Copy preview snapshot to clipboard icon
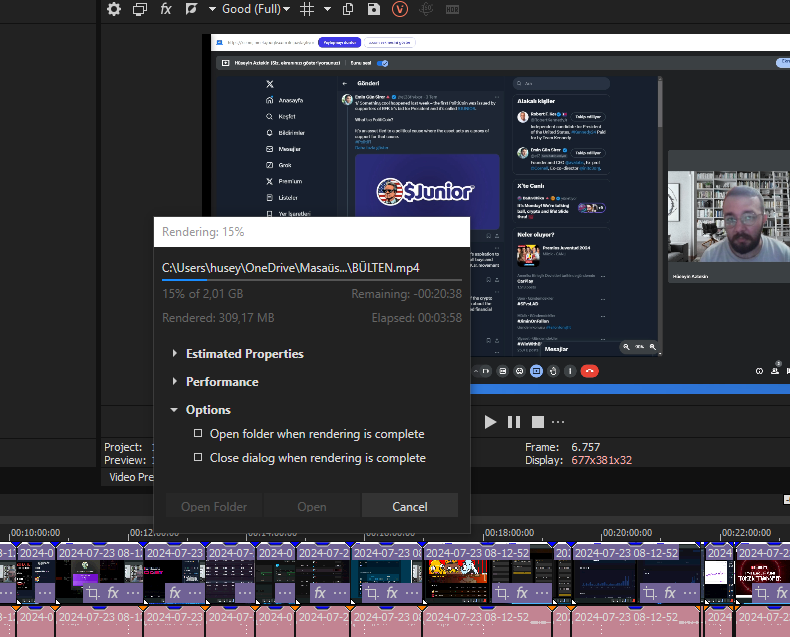 point(348,9)
